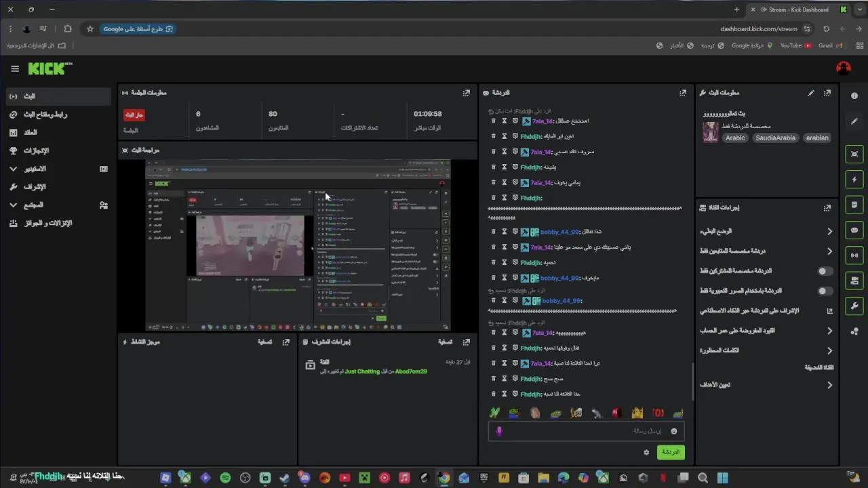
Task: Open the Windows Start menu
Action: pyautogui.click(x=723, y=478)
